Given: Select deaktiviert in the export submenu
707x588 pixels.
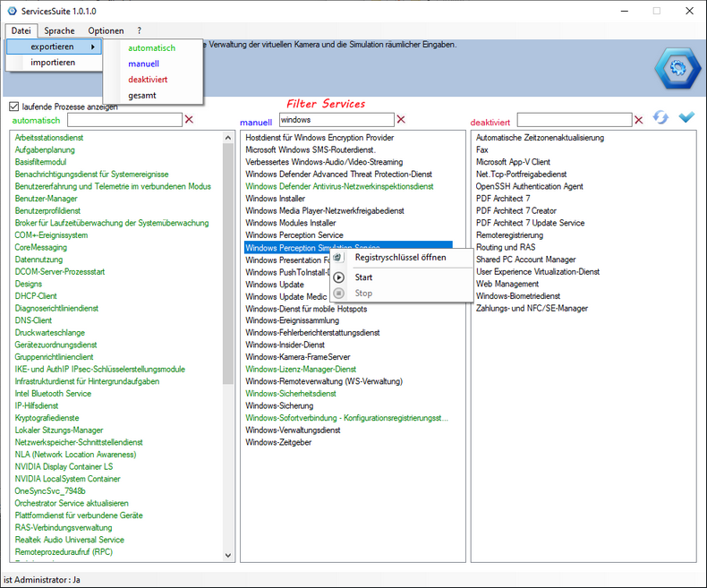Looking at the screenshot, I should tap(148, 80).
